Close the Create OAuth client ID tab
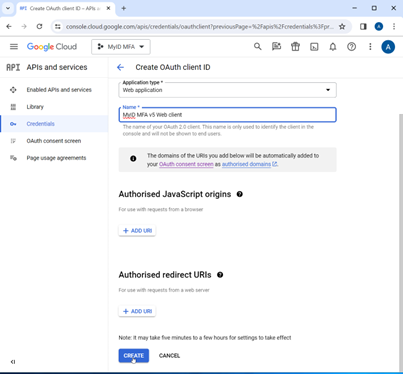The width and height of the screenshot is (403, 374). coord(108,8)
